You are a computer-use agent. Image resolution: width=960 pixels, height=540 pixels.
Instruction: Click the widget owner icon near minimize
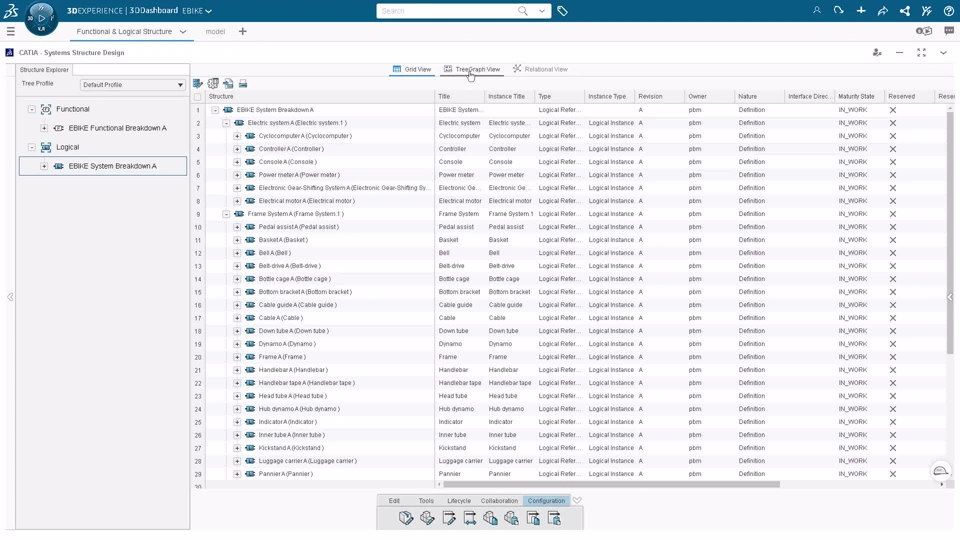tap(877, 53)
